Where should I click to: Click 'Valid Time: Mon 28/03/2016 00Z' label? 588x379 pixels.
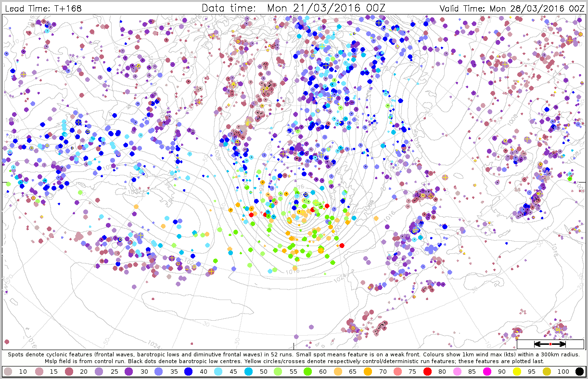512,9
